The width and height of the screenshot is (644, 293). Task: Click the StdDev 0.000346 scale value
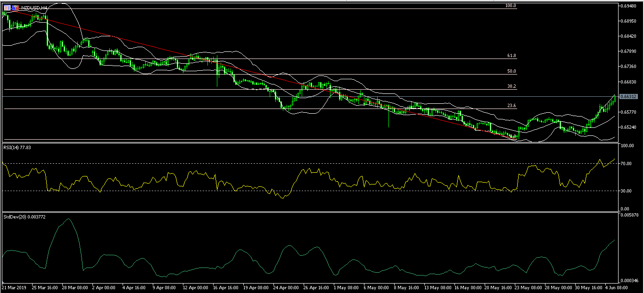[630, 280]
